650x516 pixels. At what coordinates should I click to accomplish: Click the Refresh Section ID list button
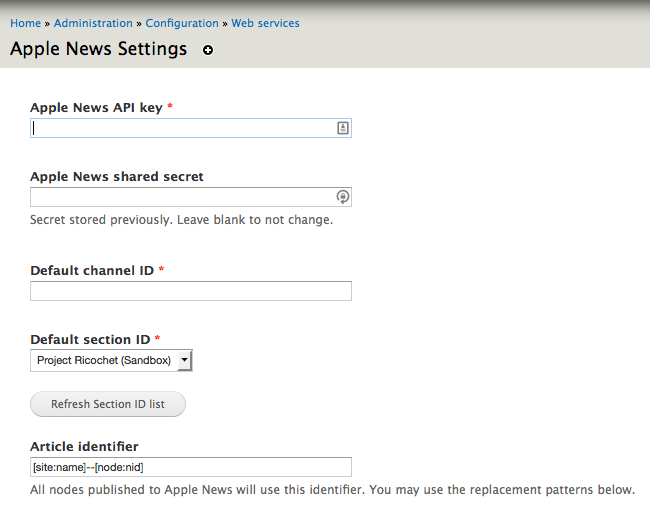coord(108,404)
